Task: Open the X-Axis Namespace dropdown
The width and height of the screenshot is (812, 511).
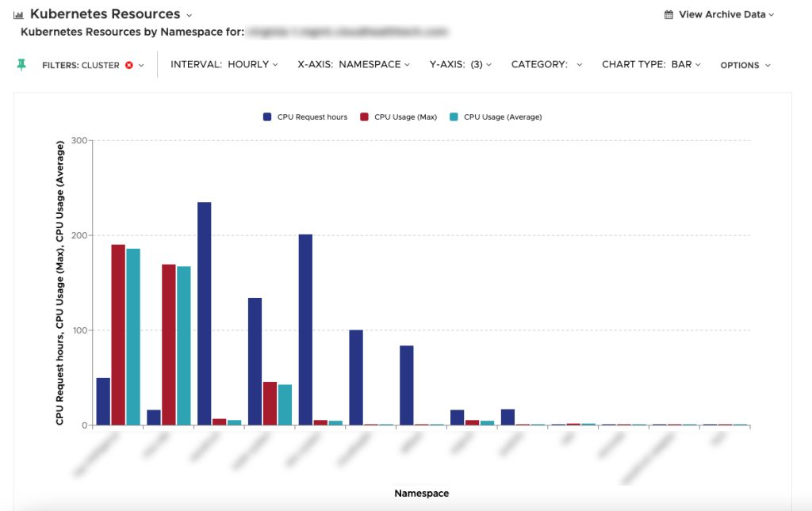Action: (x=353, y=65)
